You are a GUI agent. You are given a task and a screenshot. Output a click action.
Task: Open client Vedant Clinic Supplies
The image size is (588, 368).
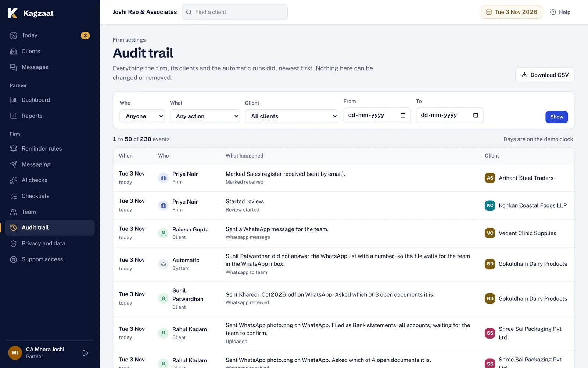click(527, 233)
